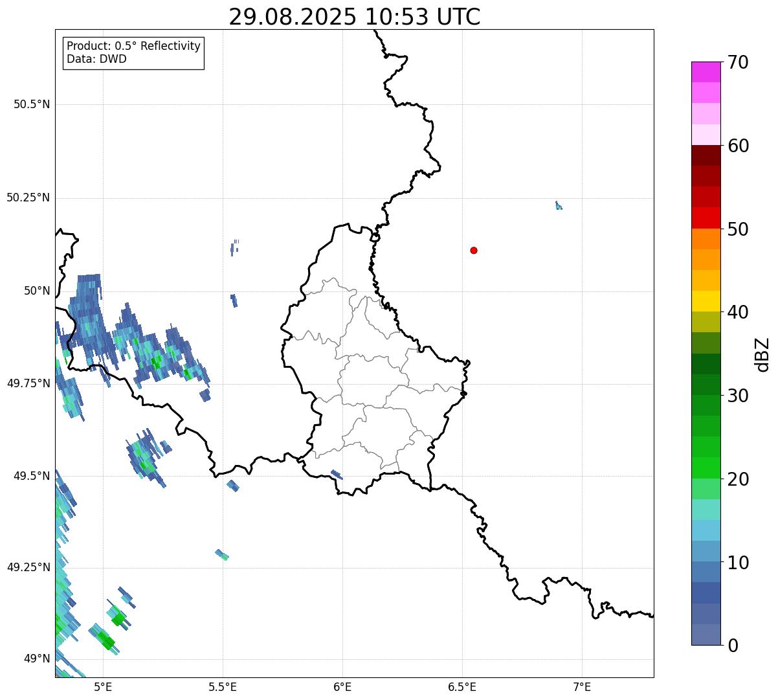This screenshot has height=700, width=778.
Task: Pick the dark maroon swatch just below 60
Action: click(706, 155)
